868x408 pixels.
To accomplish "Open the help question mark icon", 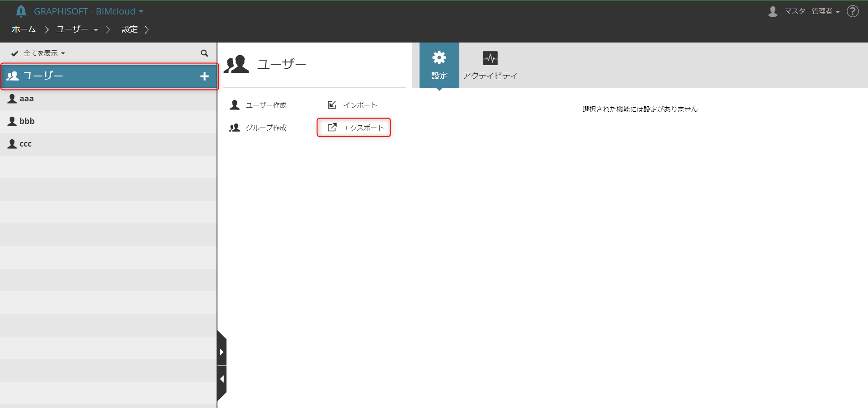I will (853, 11).
